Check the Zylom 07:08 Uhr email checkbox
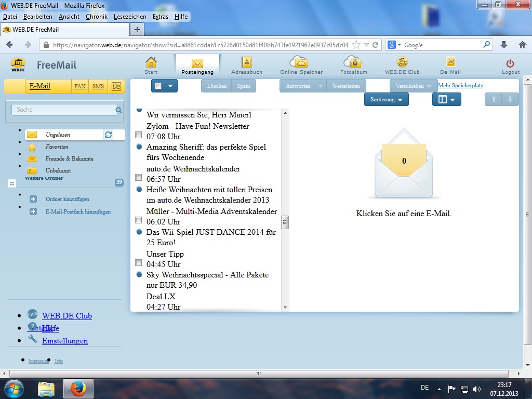 click(x=138, y=135)
